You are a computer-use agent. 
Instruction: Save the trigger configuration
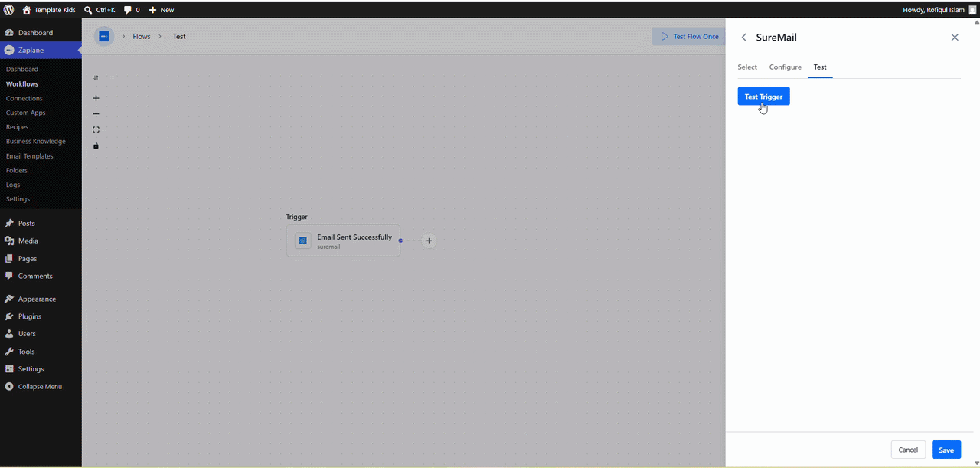tap(946, 450)
